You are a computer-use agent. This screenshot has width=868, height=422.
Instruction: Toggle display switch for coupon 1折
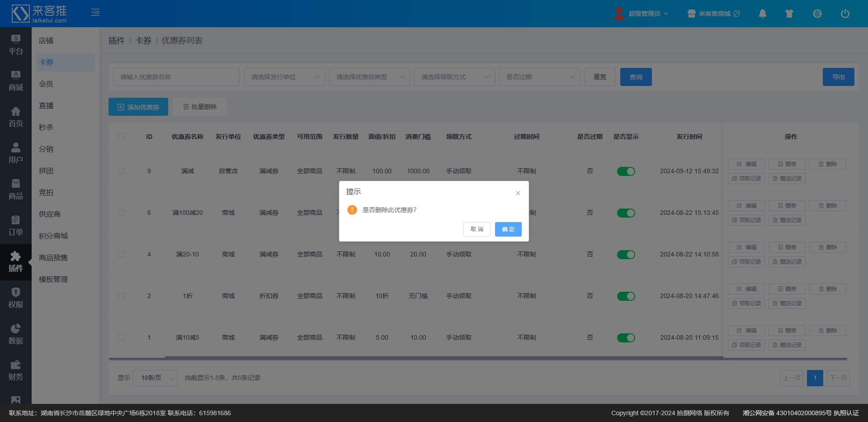pos(626,296)
